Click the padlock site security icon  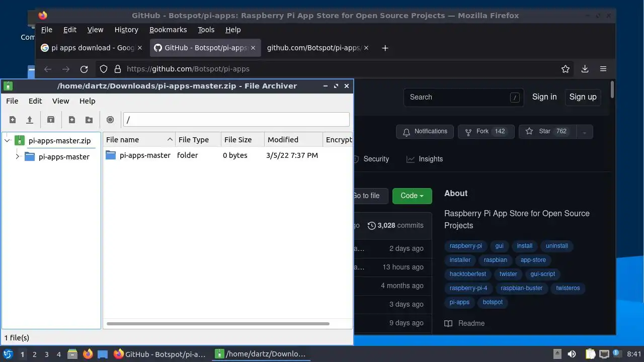[117, 69]
